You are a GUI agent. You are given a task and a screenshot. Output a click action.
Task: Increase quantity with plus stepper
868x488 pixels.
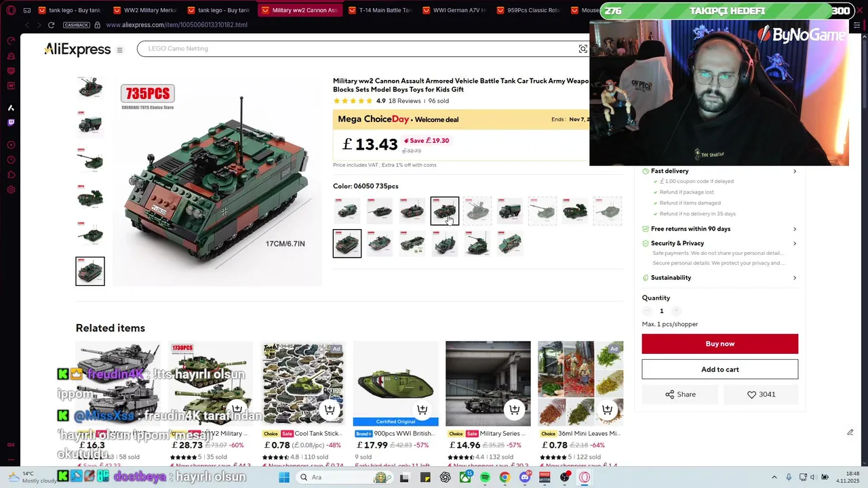click(676, 311)
